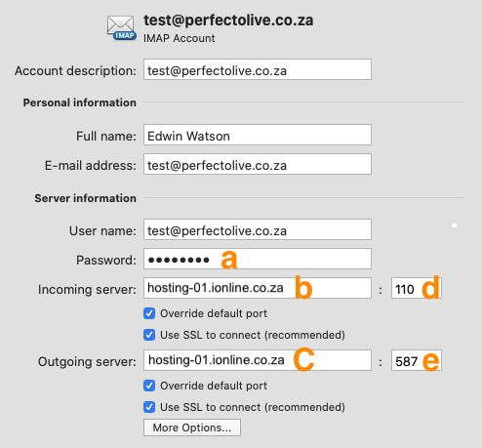
Task: Click the Account description text field
Action: click(258, 69)
